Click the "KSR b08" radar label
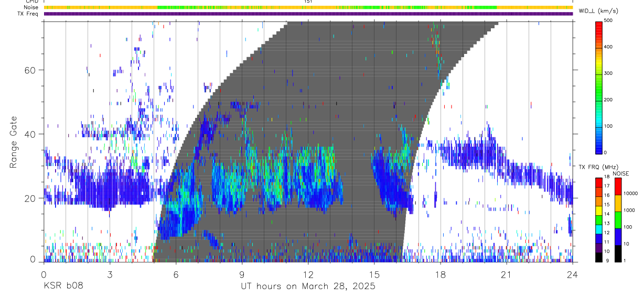Viewport: 644px width, 297px height. coord(63,286)
